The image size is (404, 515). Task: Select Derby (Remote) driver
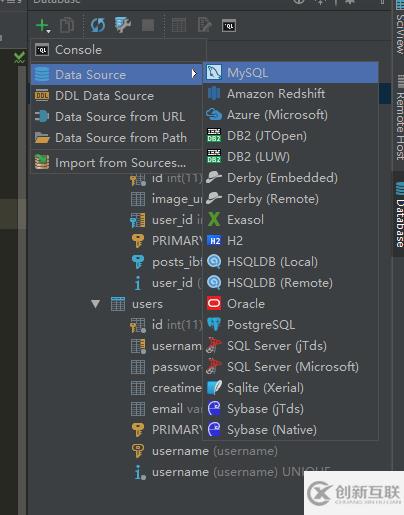[291, 199]
